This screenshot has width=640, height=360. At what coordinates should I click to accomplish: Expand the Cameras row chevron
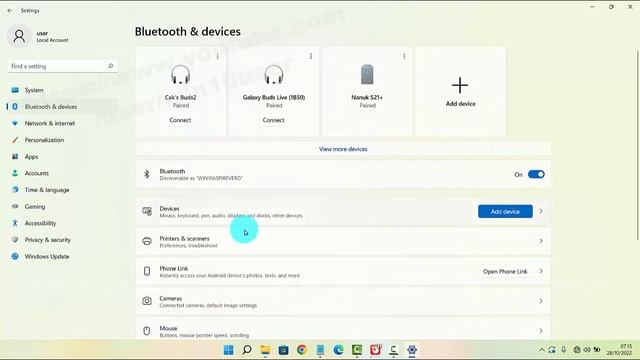(x=541, y=301)
